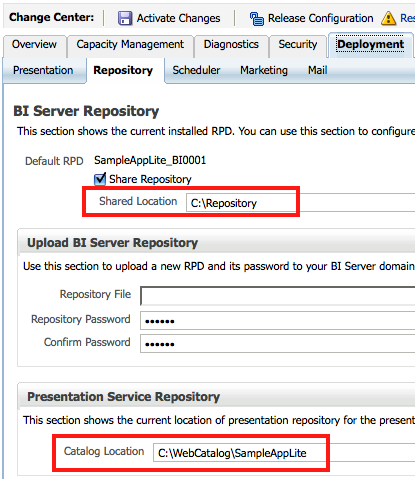Viewport: 415px width, 479px height.
Task: Uncheck the Share Repository checkbox
Action: click(x=100, y=179)
